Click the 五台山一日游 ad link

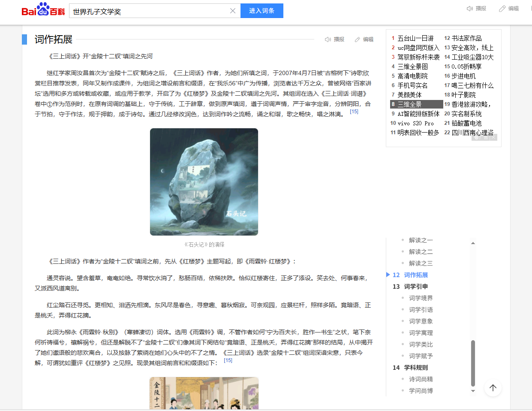click(x=415, y=38)
